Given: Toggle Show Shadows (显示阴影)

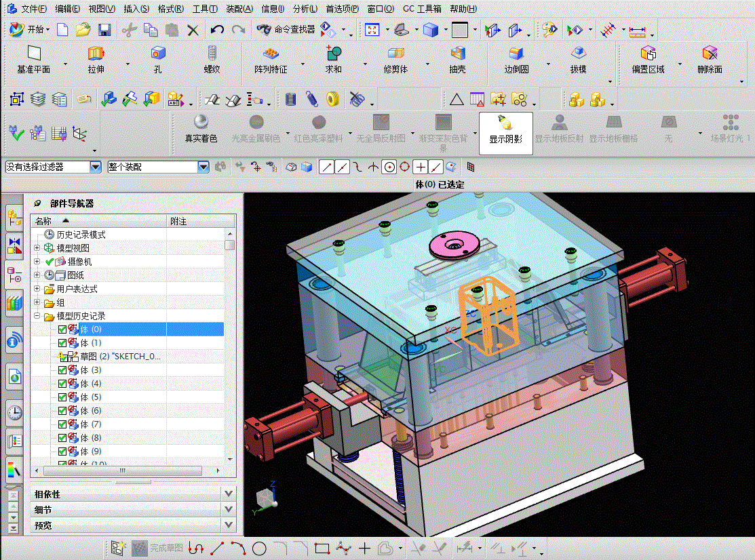Looking at the screenshot, I should (505, 134).
